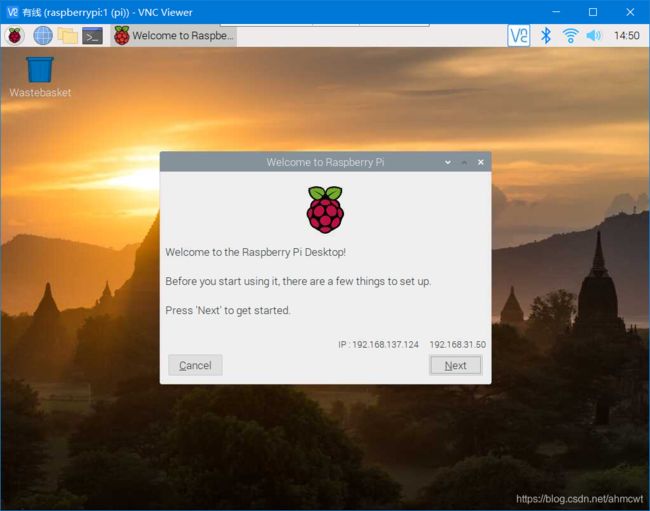Open the File Manager folders icon
650x511 pixels.
[x=68, y=36]
